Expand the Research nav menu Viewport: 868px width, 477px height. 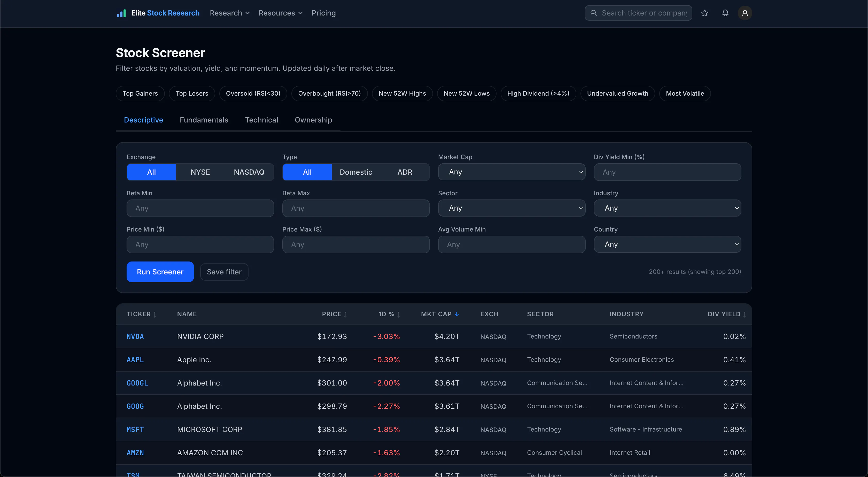230,13
